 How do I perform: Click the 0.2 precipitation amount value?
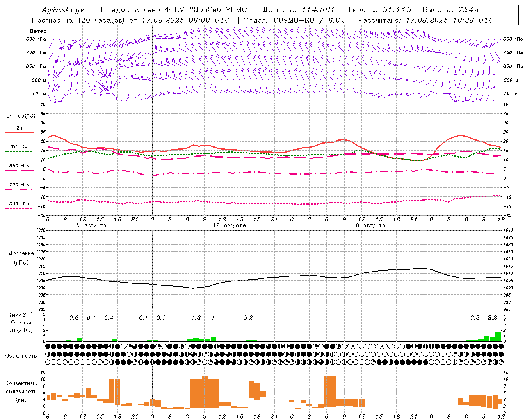click(248, 318)
